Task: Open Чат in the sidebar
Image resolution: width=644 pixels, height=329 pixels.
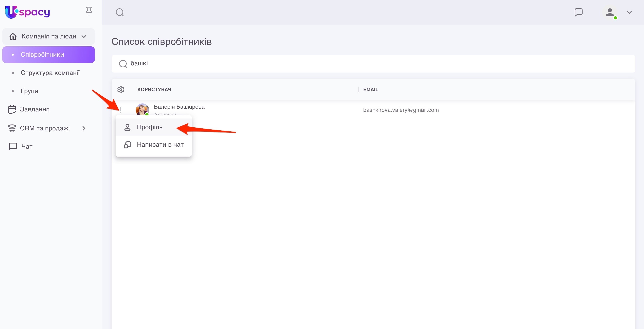Action: click(27, 146)
